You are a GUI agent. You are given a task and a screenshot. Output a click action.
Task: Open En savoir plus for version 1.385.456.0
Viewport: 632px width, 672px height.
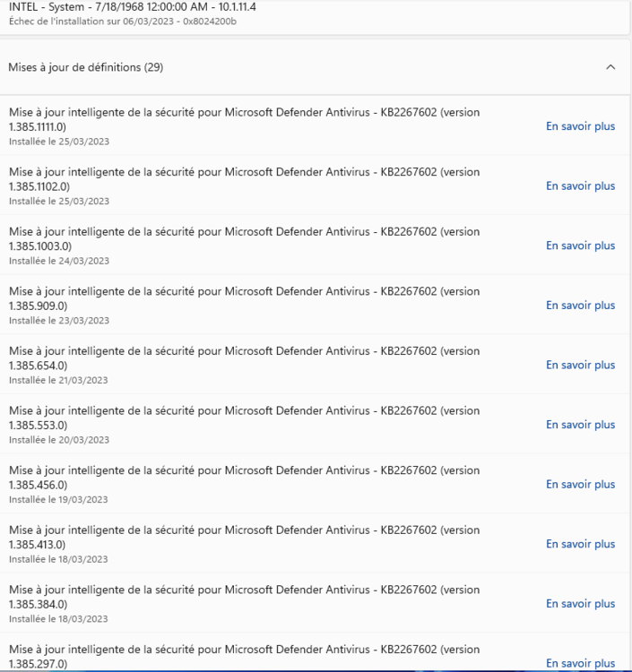pyautogui.click(x=580, y=485)
